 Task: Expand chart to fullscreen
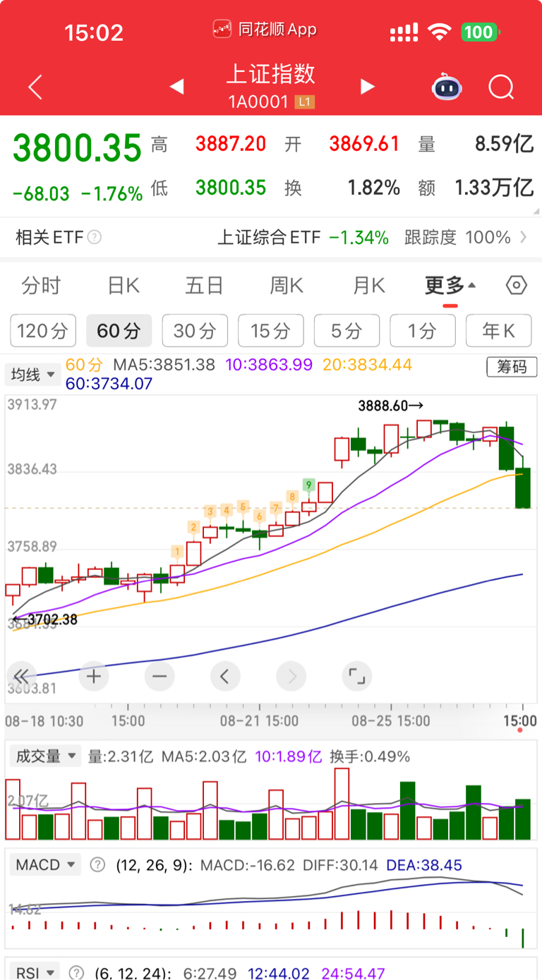coord(357,677)
